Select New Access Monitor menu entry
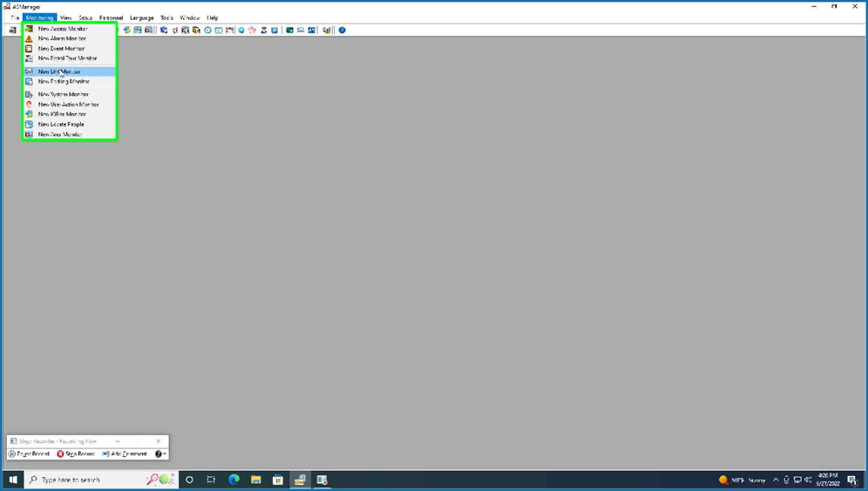This screenshot has width=868, height=491. click(63, 29)
